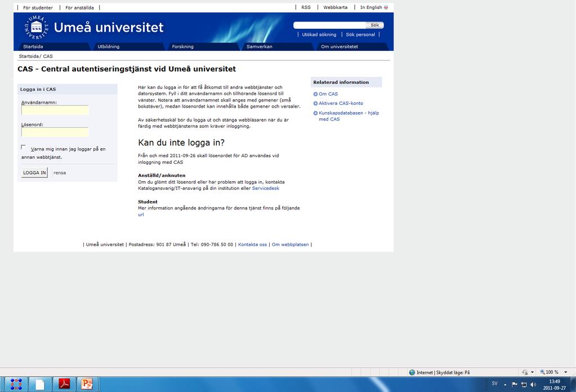Click the 'CAS' breadcrumb text
Viewport: 576px width, 392px height.
click(x=48, y=56)
